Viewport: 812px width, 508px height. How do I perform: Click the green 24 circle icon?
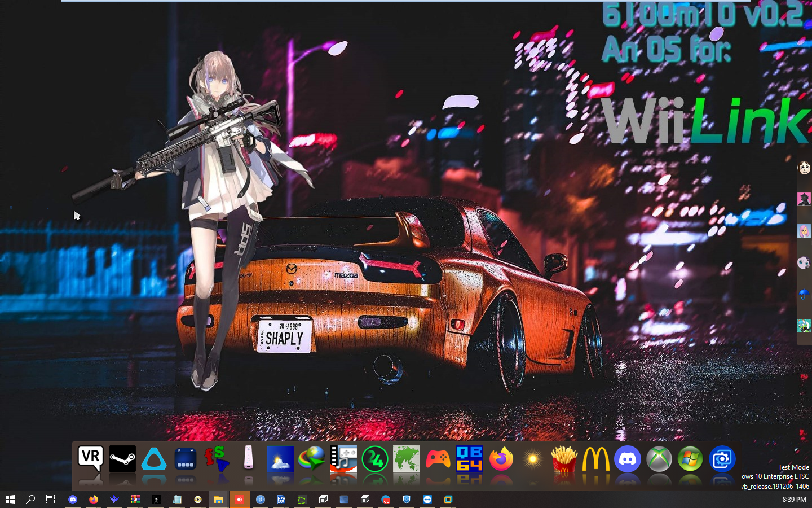(x=375, y=459)
